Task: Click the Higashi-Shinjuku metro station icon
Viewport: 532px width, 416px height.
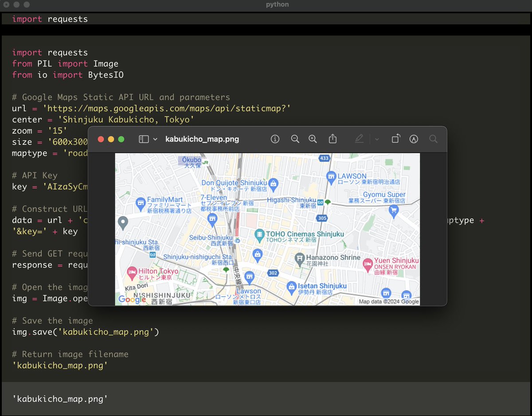Action: click(320, 202)
